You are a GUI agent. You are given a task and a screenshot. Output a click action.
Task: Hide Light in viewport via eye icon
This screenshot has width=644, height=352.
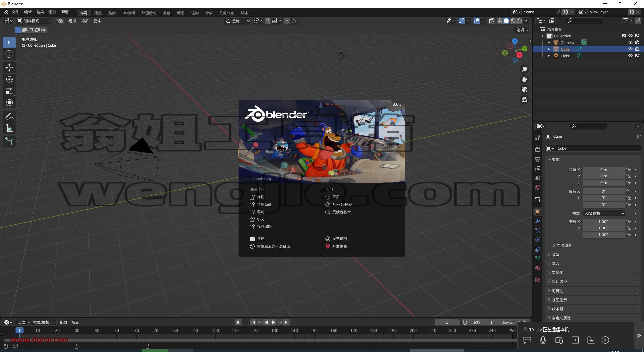630,56
